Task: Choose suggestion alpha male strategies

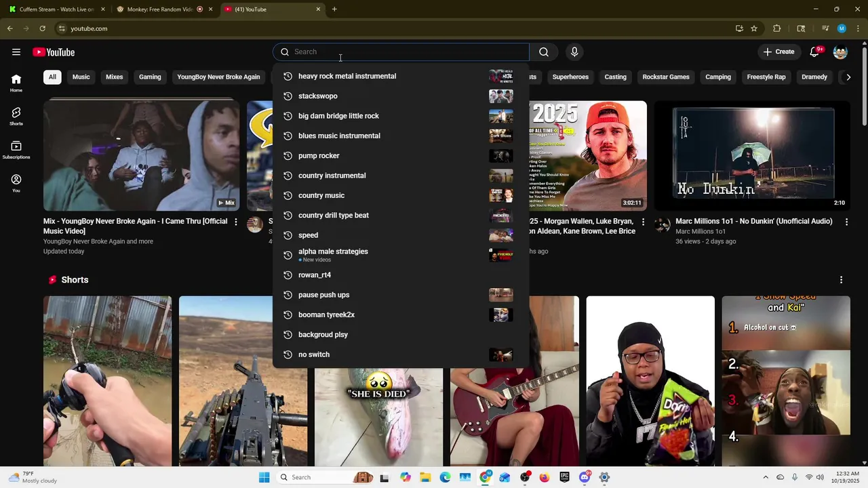Action: tap(400, 255)
